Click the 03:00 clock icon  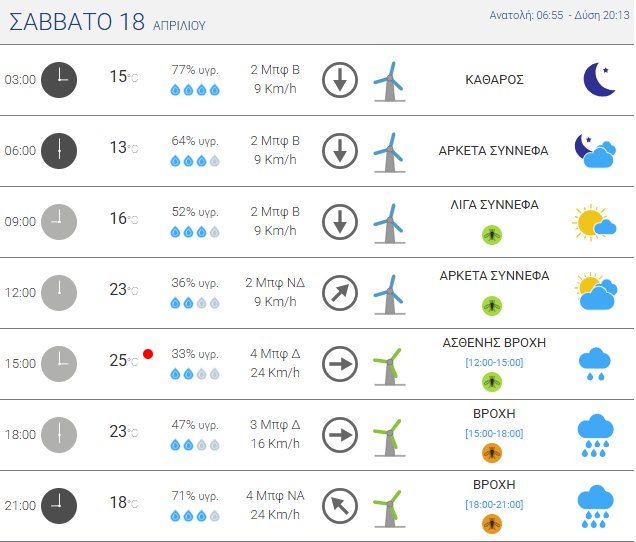[59, 80]
